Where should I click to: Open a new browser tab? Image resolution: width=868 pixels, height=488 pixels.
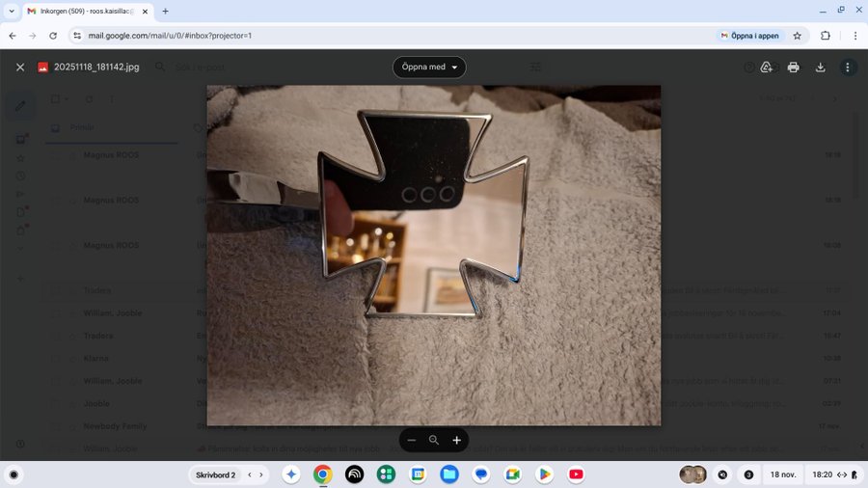tap(165, 11)
